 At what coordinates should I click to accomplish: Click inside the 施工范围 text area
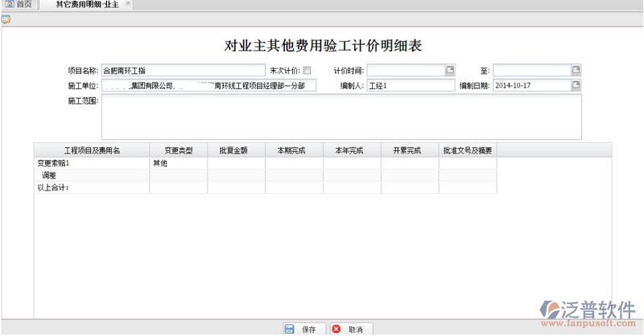click(x=341, y=117)
